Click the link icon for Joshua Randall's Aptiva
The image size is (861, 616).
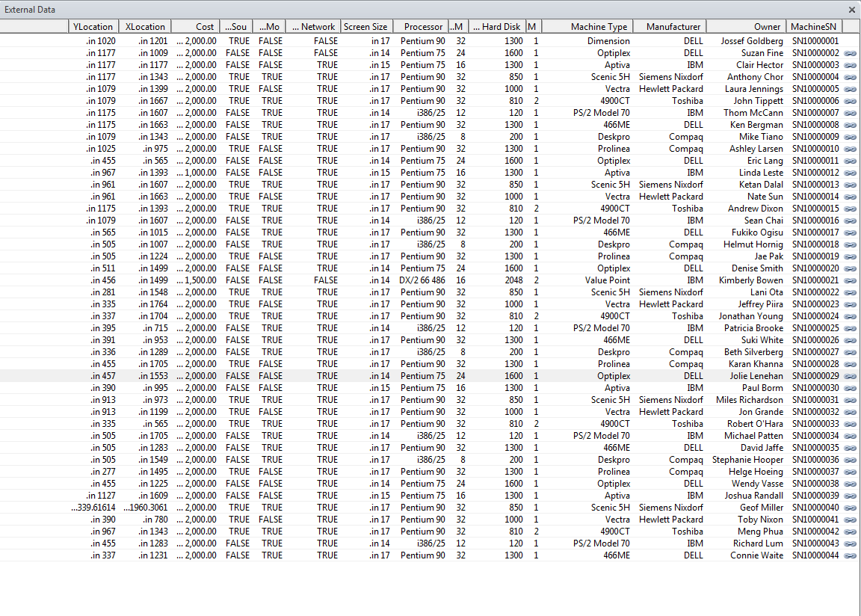tap(851, 496)
